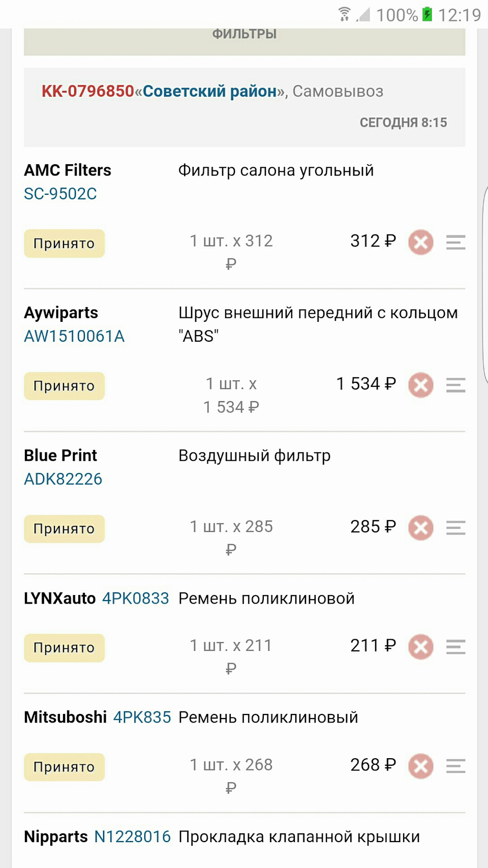Open menu for AMC Filters item

coord(455,242)
